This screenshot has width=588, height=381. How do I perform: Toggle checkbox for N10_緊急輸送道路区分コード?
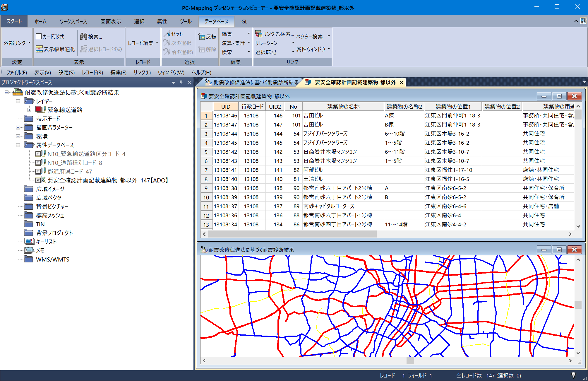(38, 154)
